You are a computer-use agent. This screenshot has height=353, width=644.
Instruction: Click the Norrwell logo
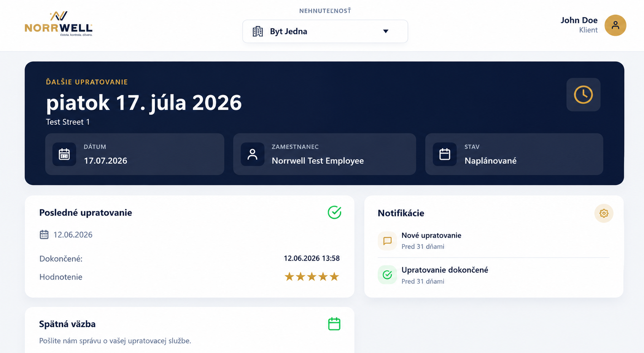[59, 24]
